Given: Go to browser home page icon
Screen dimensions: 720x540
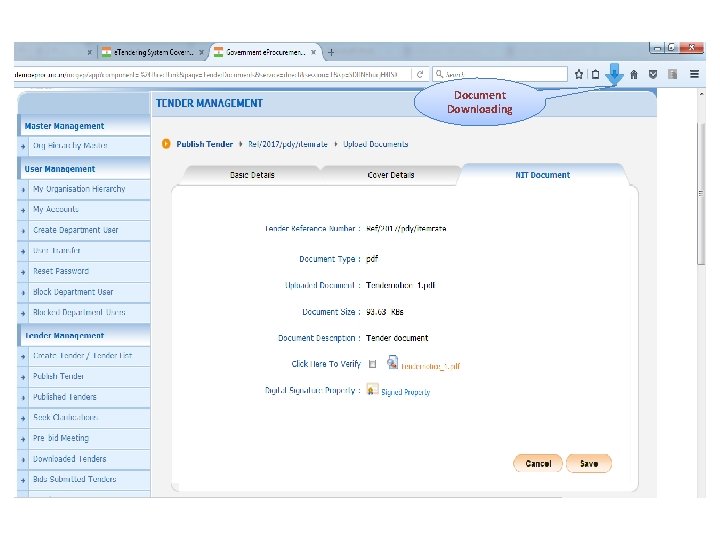Looking at the screenshot, I should [x=634, y=74].
